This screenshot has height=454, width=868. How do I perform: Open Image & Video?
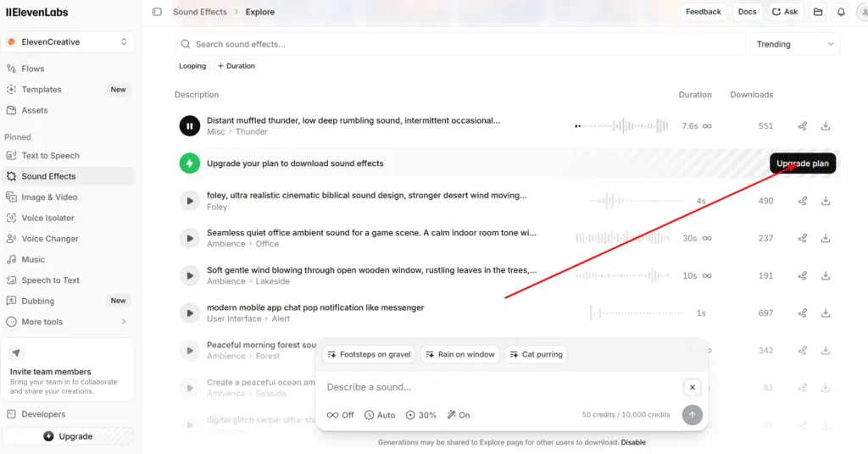point(68,197)
